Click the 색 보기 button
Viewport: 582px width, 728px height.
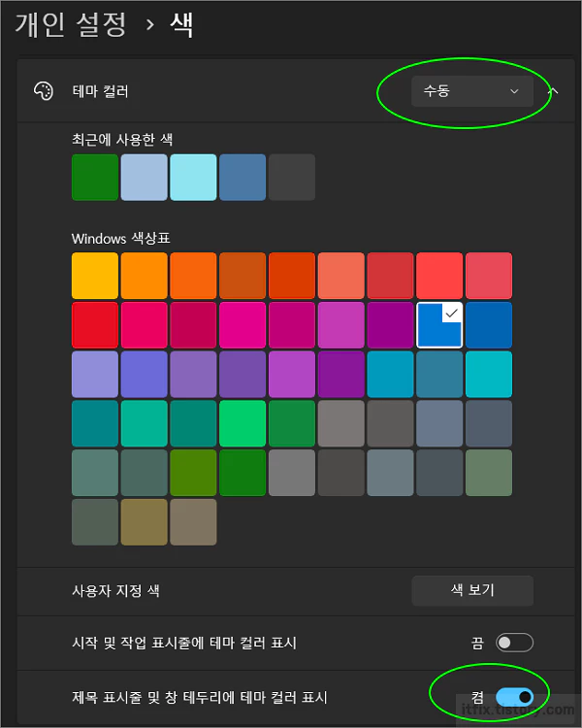(472, 590)
